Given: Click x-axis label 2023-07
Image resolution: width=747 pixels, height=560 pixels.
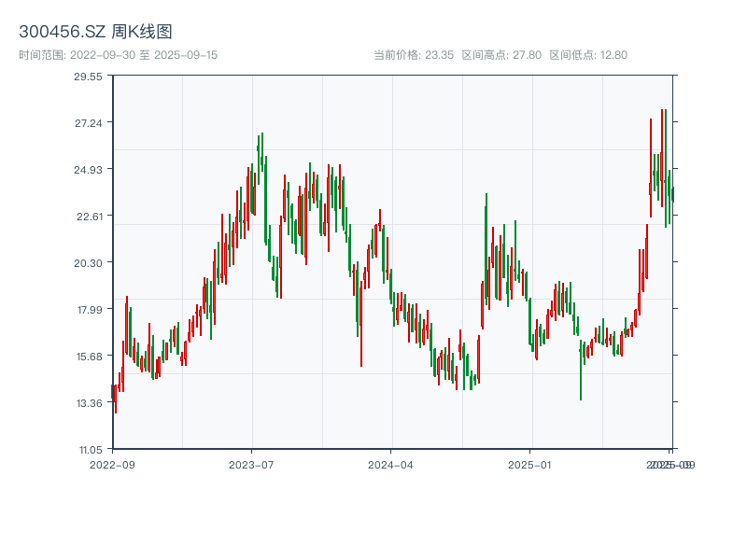Looking at the screenshot, I should tap(251, 465).
